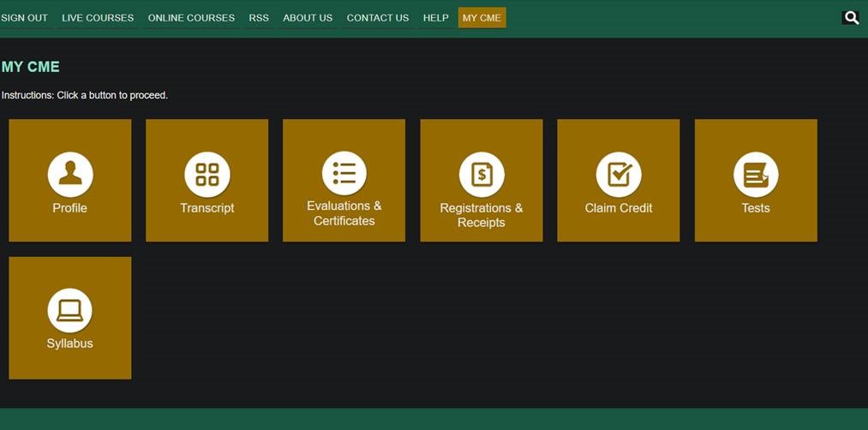Click the laptop icon on the Syllabus tile
The height and width of the screenshot is (430, 868).
(70, 310)
